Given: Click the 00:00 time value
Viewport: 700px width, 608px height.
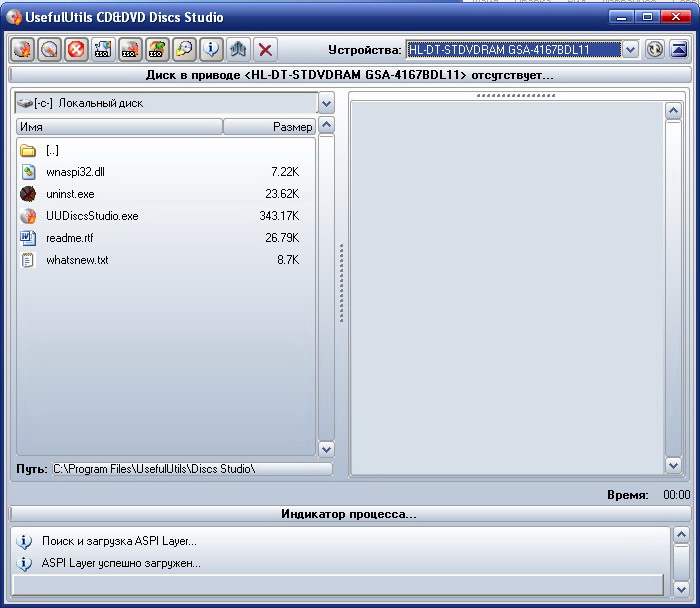Looking at the screenshot, I should (676, 495).
